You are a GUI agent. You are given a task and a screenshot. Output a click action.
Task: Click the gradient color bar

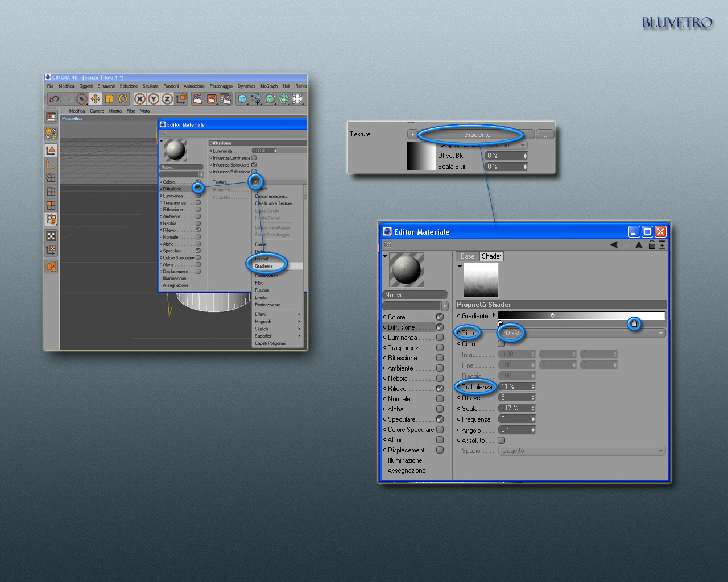[x=581, y=315]
